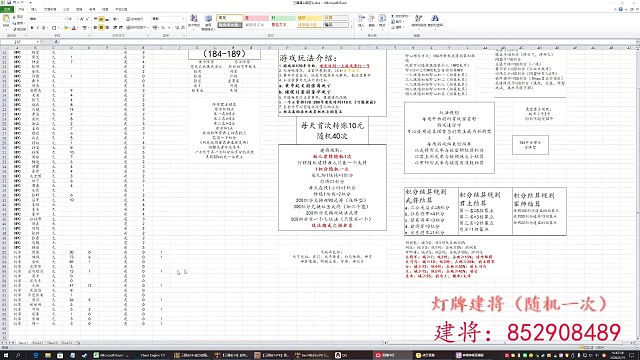Switch to the Data ribbon tab

[x=79, y=9]
